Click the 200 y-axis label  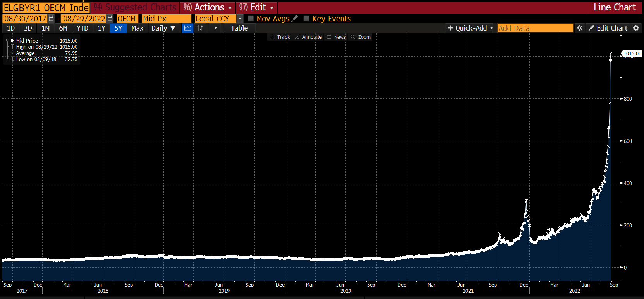tap(628, 225)
